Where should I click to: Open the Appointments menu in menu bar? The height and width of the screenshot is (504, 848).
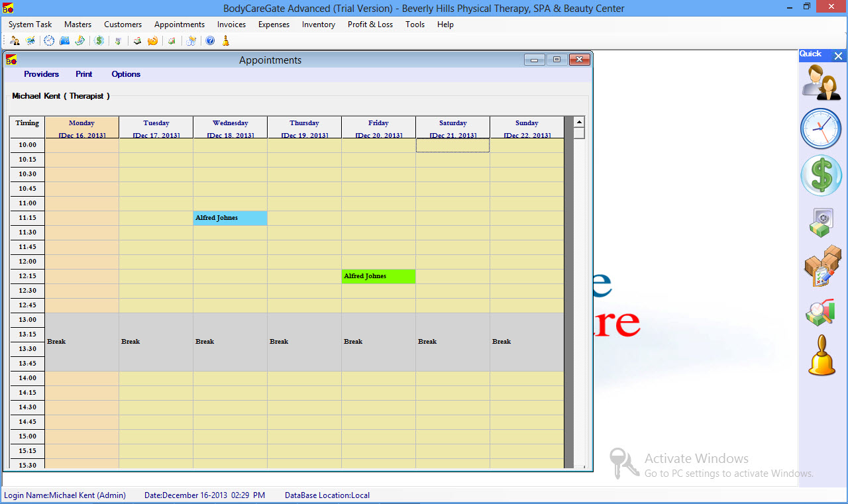click(x=179, y=25)
